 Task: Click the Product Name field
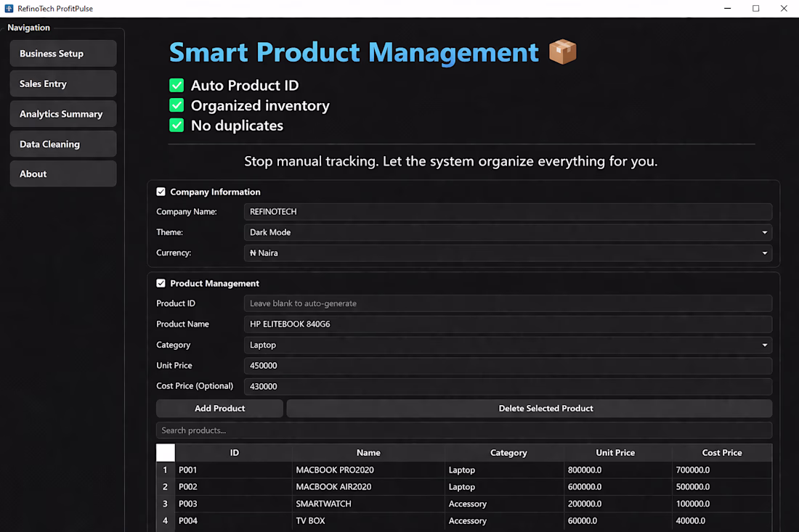508,324
